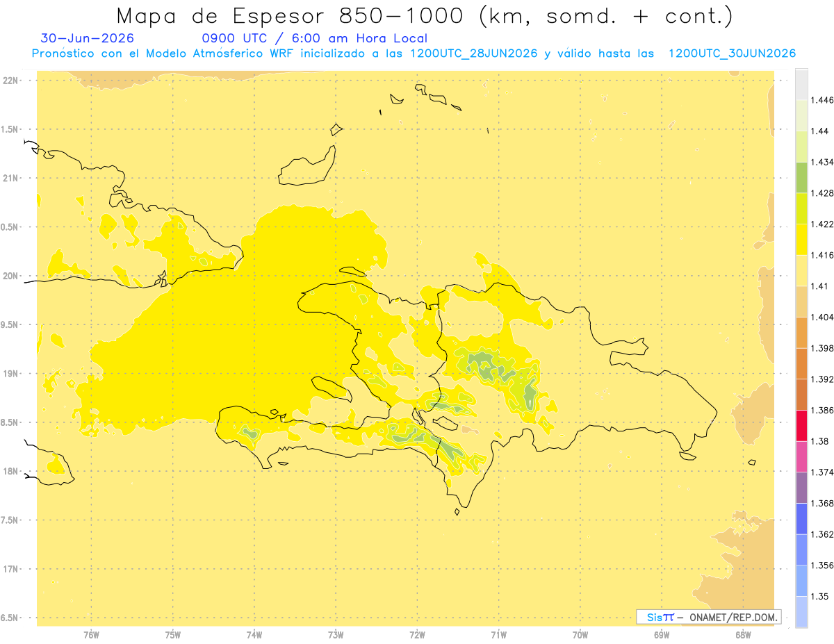Image resolution: width=834 pixels, height=644 pixels.
Task: Click the latitude label '18N'
Action: pyautogui.click(x=12, y=472)
